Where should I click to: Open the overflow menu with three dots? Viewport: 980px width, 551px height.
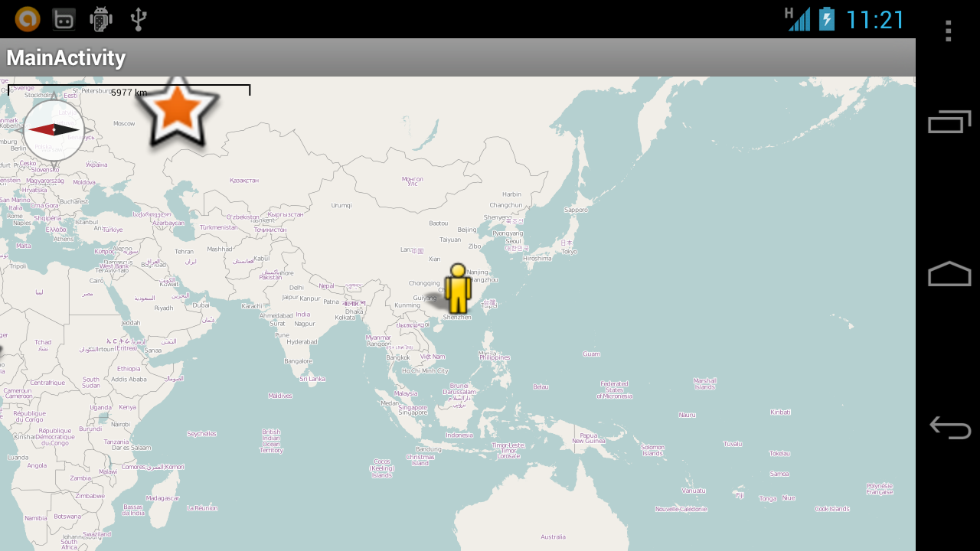(948, 30)
